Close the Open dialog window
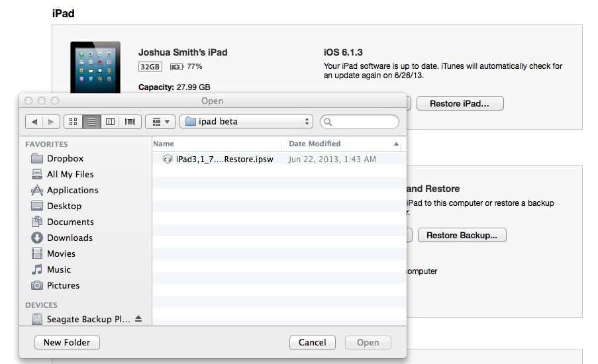Image resolution: width=598 pixels, height=364 pixels. pyautogui.click(x=28, y=101)
